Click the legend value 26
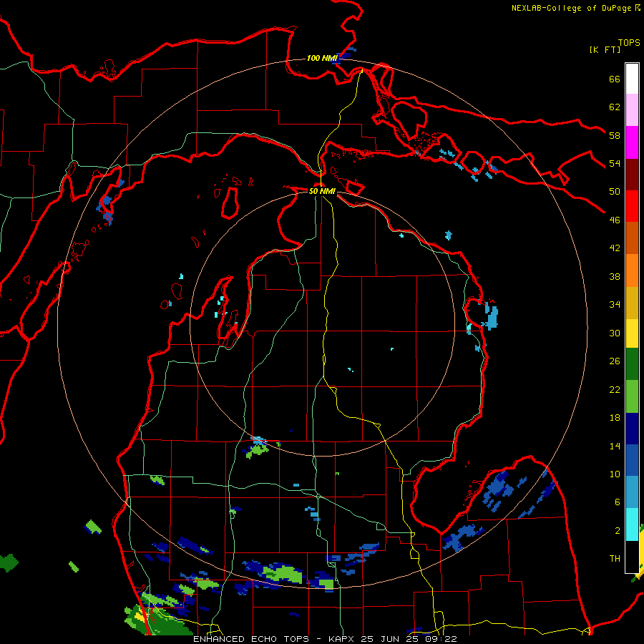The height and width of the screenshot is (644, 644). [x=615, y=361]
